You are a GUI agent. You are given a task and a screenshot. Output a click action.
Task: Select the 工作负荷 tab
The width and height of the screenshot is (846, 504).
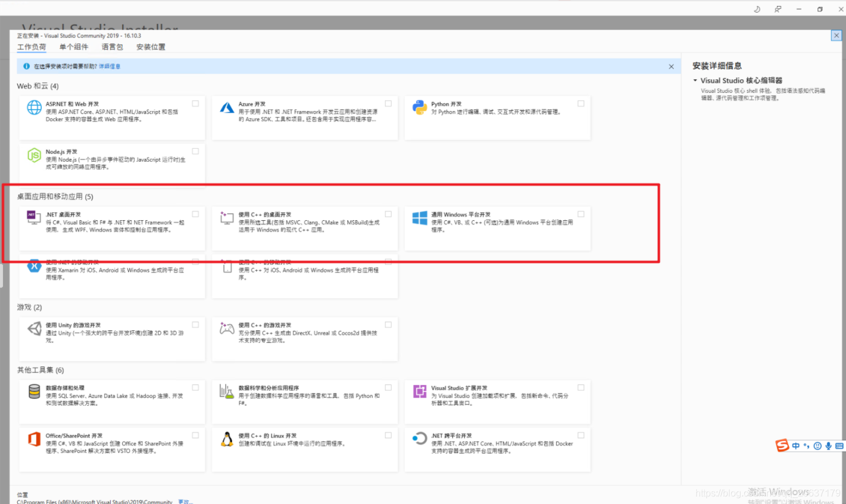[32, 47]
